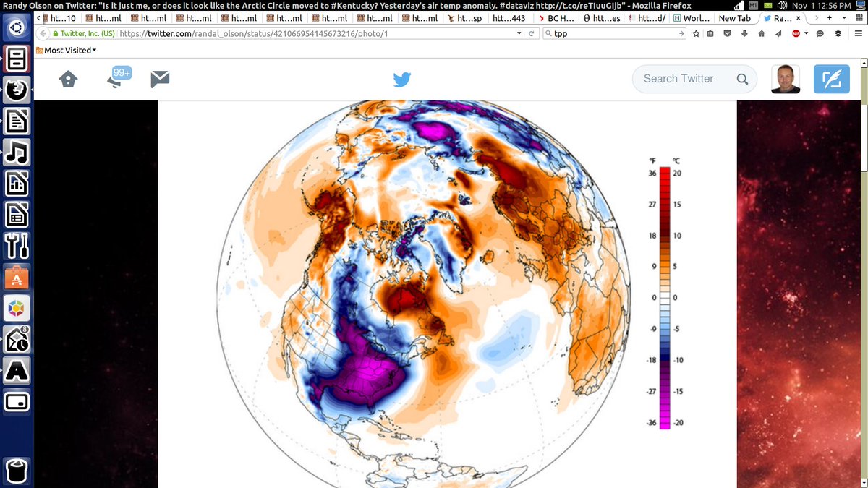Switch to the 'htt...443' tab
The width and height of the screenshot is (868, 488).
click(509, 18)
